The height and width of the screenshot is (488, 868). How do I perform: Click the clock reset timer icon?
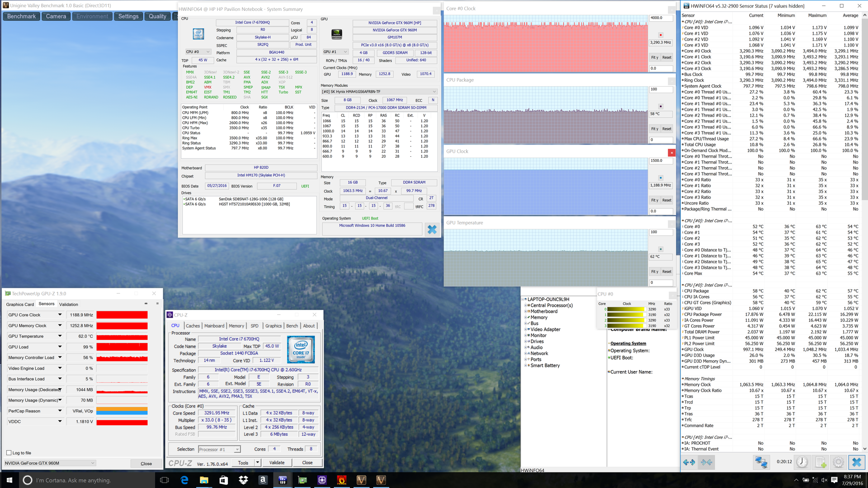pos(802,462)
